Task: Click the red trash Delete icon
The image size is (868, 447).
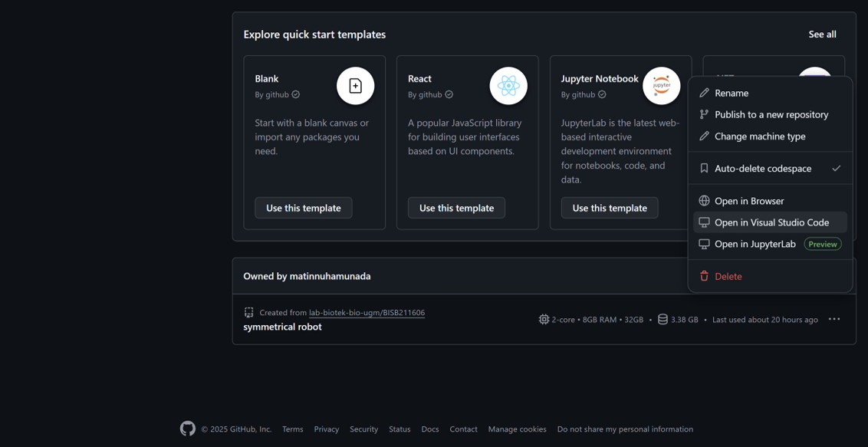Action: click(x=704, y=276)
